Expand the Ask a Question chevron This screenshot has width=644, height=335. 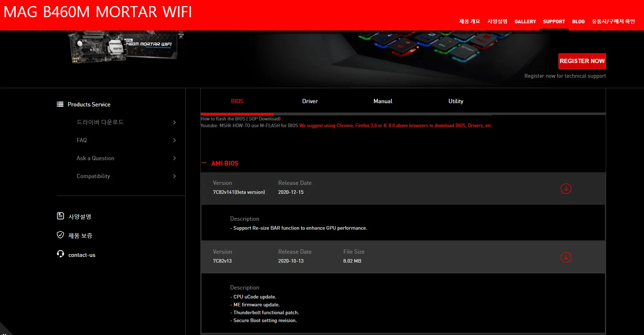tap(174, 158)
